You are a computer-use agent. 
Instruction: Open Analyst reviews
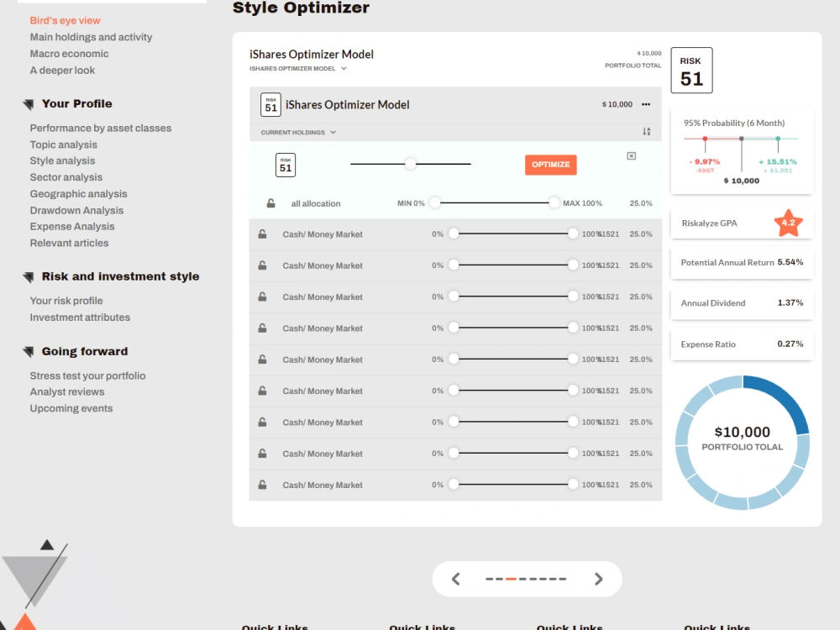click(67, 392)
